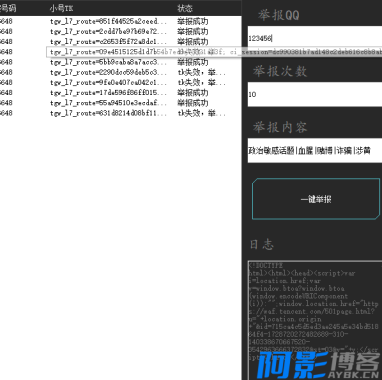Select row tgw_l7_route=2cdd7be97b69e72
Image resolution: width=382 pixels, height=380 pixels.
[121, 31]
